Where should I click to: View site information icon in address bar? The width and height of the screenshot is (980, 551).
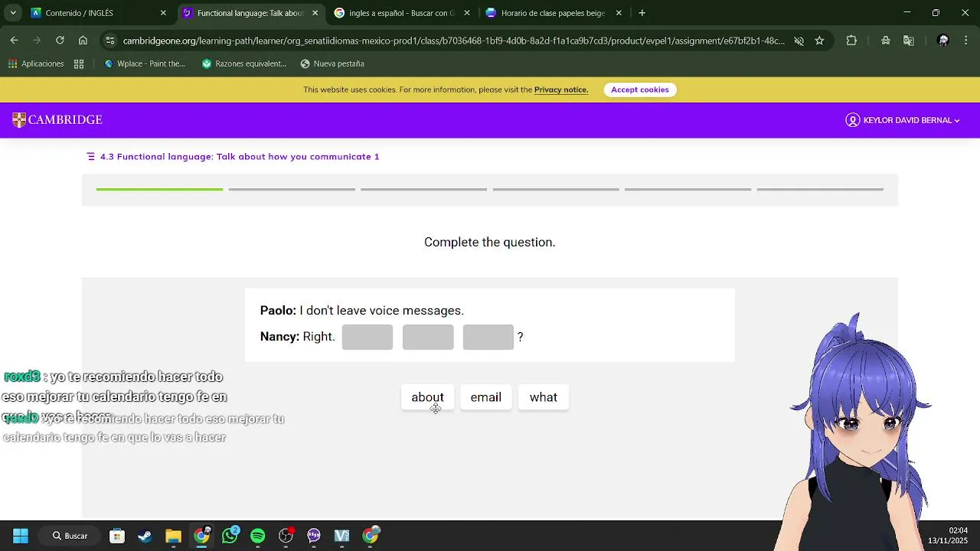[110, 41]
